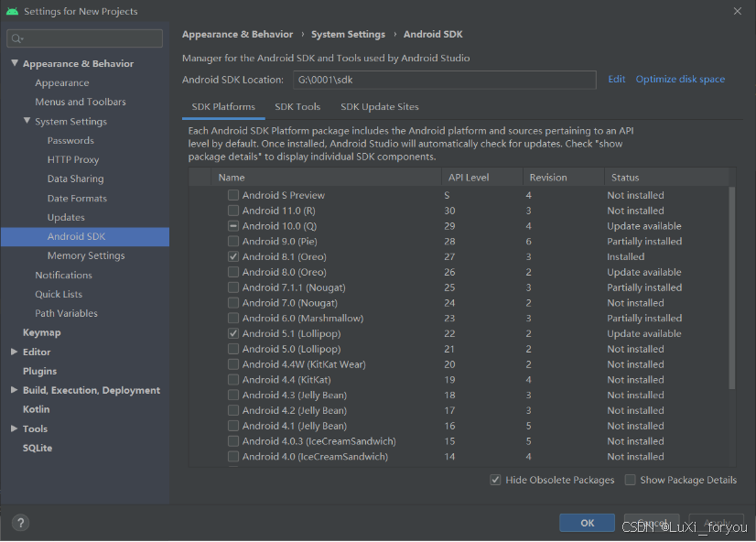Expand the Editor tree node
Screen dimensions: 756x542
(x=15, y=352)
